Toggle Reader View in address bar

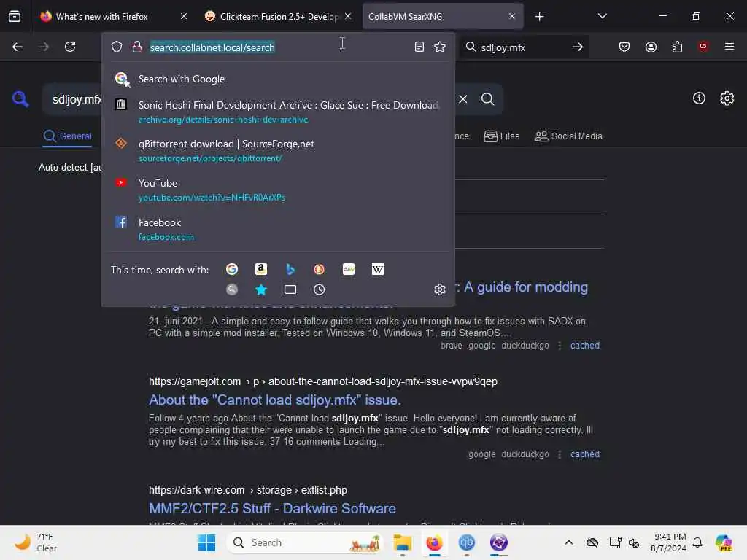(419, 47)
